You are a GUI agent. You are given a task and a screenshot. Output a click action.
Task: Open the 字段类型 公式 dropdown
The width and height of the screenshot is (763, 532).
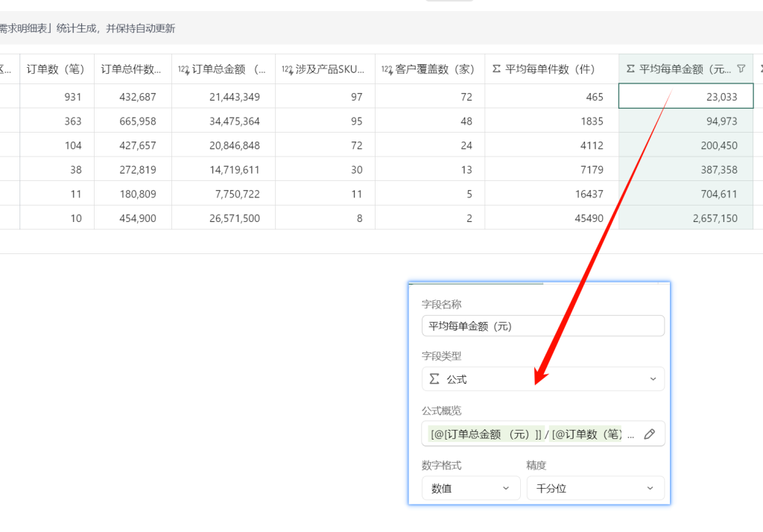coord(543,379)
